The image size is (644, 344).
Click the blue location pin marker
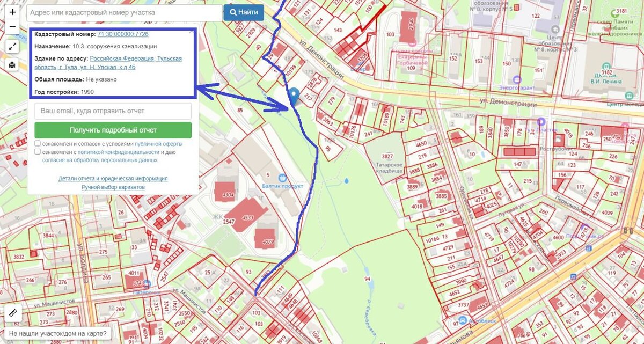(x=294, y=98)
